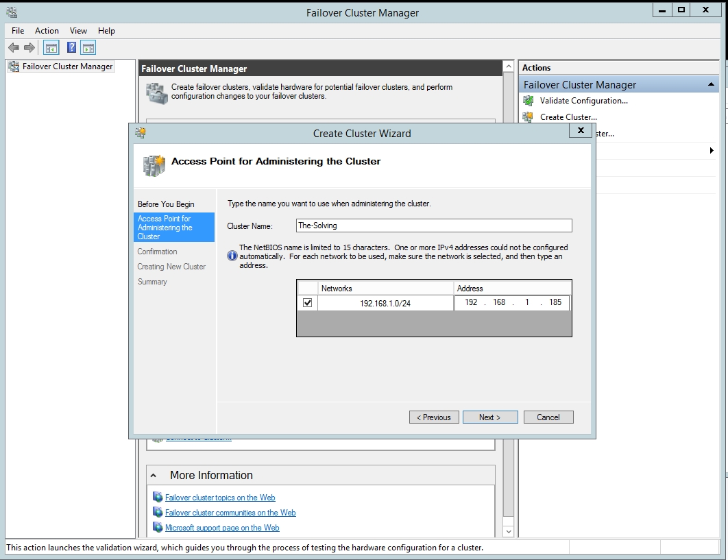Click the Summary step label
This screenshot has height=560, width=728.
pyautogui.click(x=151, y=282)
